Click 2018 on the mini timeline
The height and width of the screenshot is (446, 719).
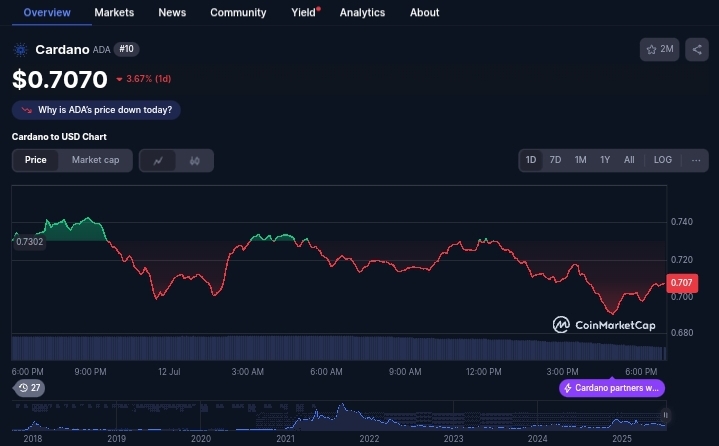pos(33,439)
